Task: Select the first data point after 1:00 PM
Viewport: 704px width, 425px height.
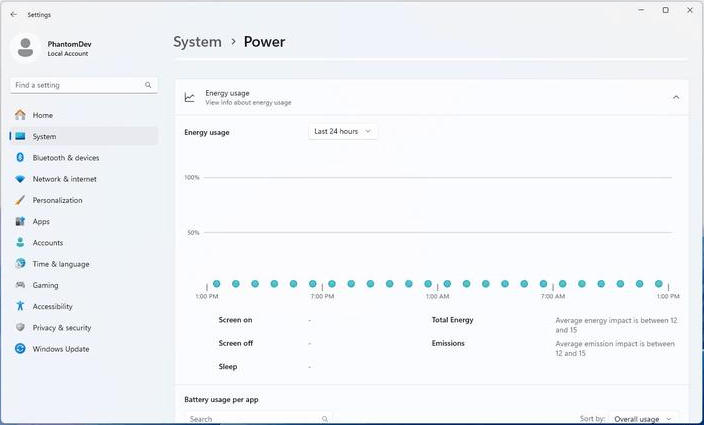Action: tap(216, 284)
